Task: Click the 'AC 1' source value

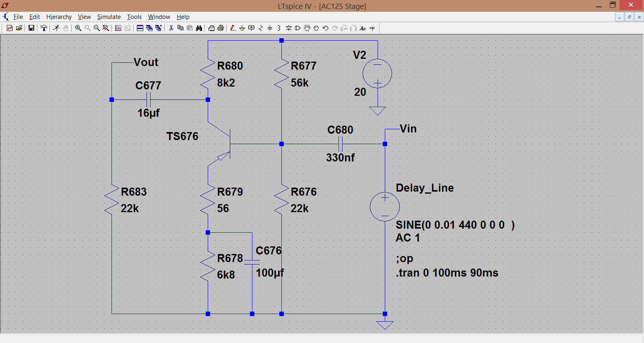Action: point(408,238)
